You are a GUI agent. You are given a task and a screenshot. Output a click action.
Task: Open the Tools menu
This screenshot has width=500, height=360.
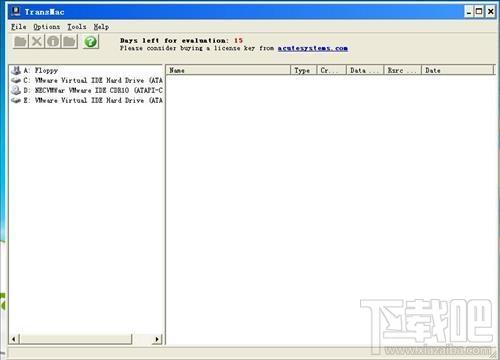(77, 27)
